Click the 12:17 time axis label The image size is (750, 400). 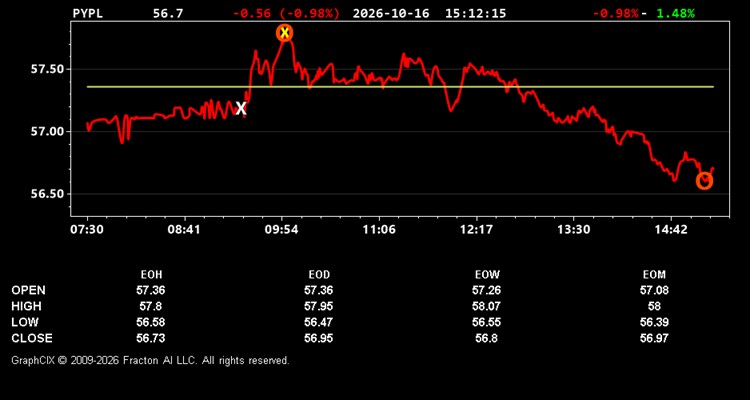pos(476,230)
